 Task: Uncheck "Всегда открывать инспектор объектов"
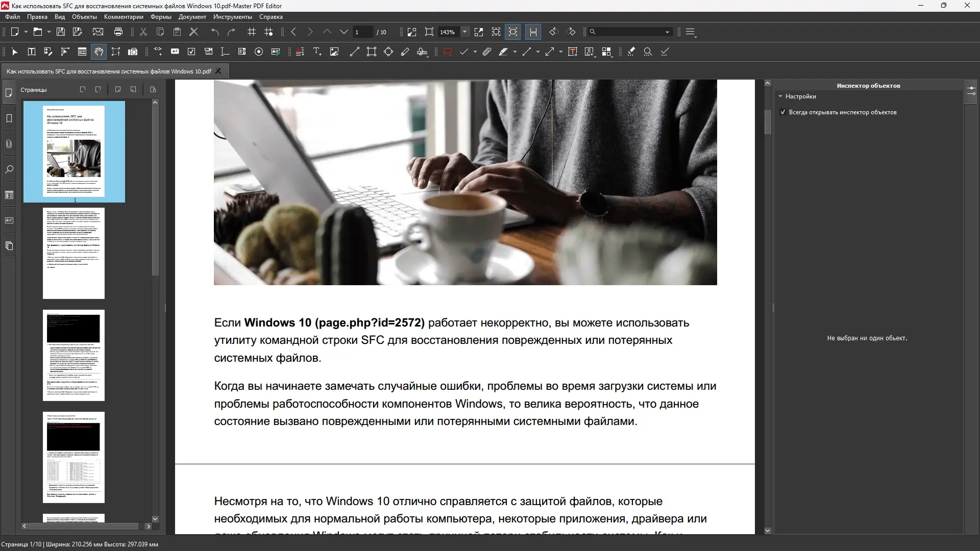click(x=783, y=112)
